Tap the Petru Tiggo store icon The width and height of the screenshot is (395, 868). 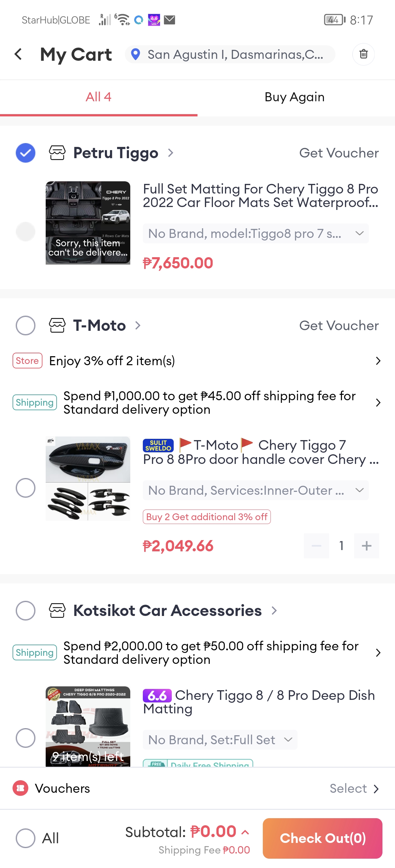(57, 153)
